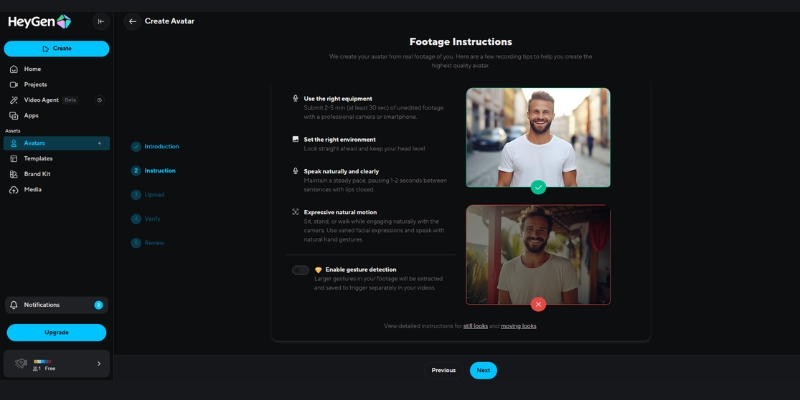Click the bad example footage thumbnail
Viewport: 800px width, 400px height.
point(538,255)
